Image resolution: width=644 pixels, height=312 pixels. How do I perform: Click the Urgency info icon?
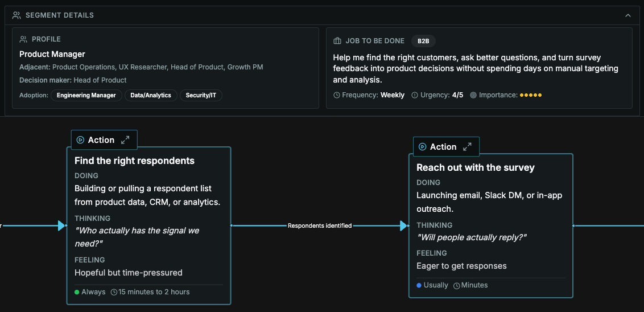(414, 96)
